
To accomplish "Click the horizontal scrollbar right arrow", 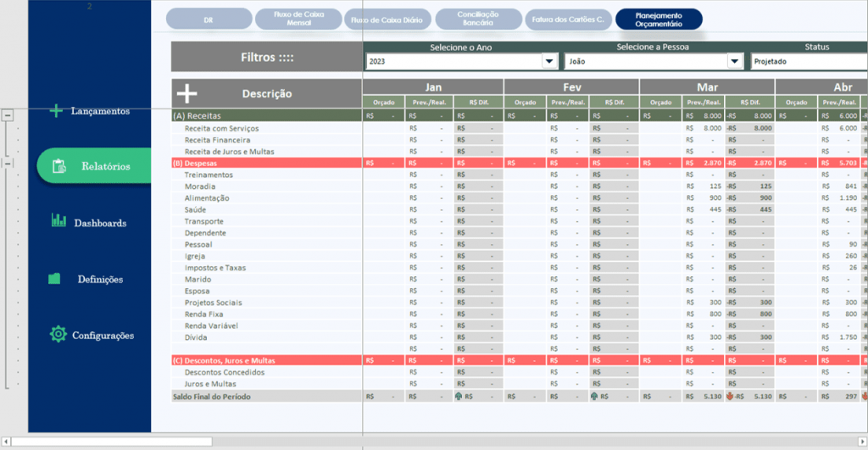I will pyautogui.click(x=862, y=442).
